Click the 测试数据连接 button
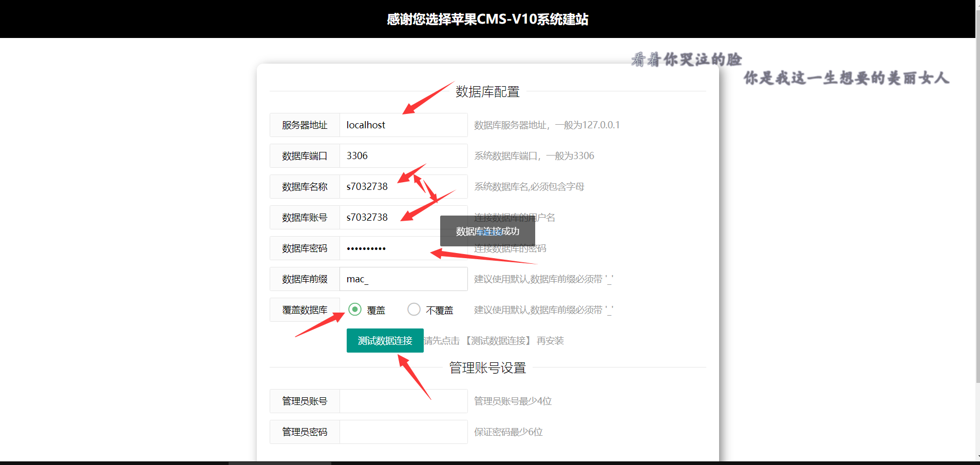 tap(385, 340)
